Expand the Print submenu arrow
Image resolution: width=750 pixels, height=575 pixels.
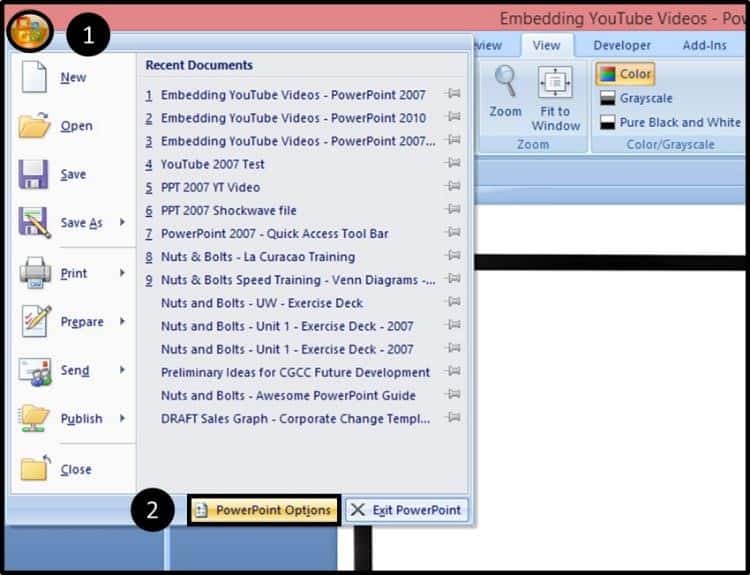click(122, 273)
